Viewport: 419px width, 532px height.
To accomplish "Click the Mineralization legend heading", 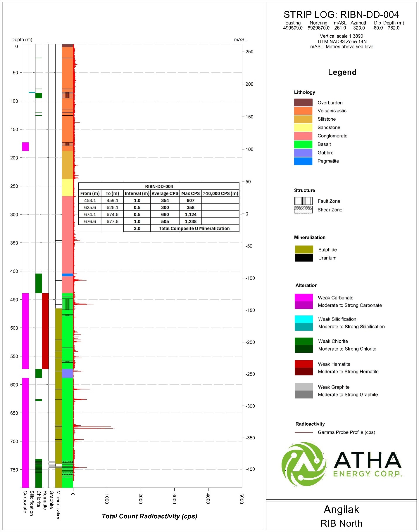I will (310, 238).
